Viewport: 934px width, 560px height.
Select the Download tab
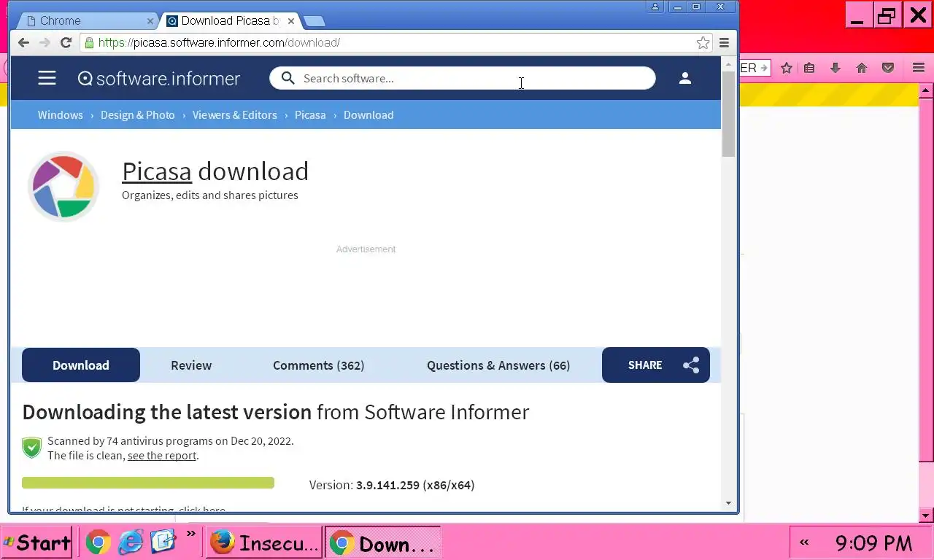(81, 365)
